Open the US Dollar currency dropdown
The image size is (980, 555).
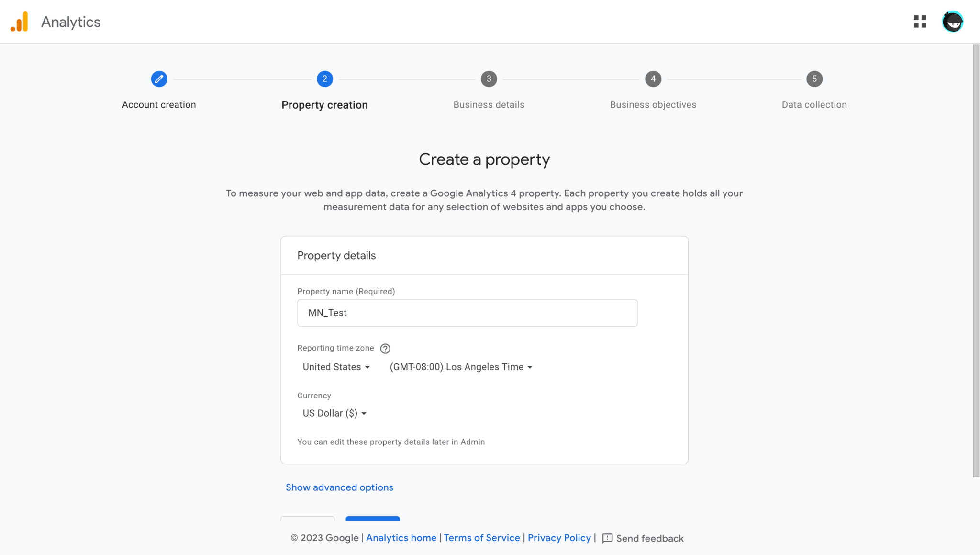tap(334, 413)
